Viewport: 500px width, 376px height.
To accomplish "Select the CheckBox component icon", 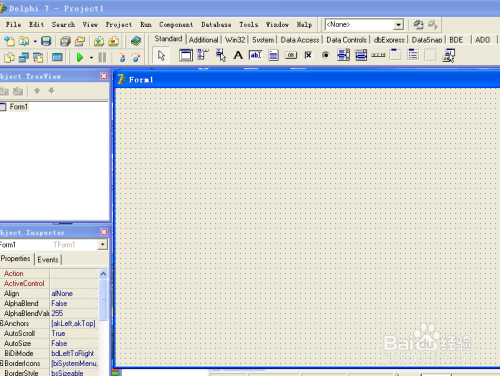I will [x=308, y=55].
